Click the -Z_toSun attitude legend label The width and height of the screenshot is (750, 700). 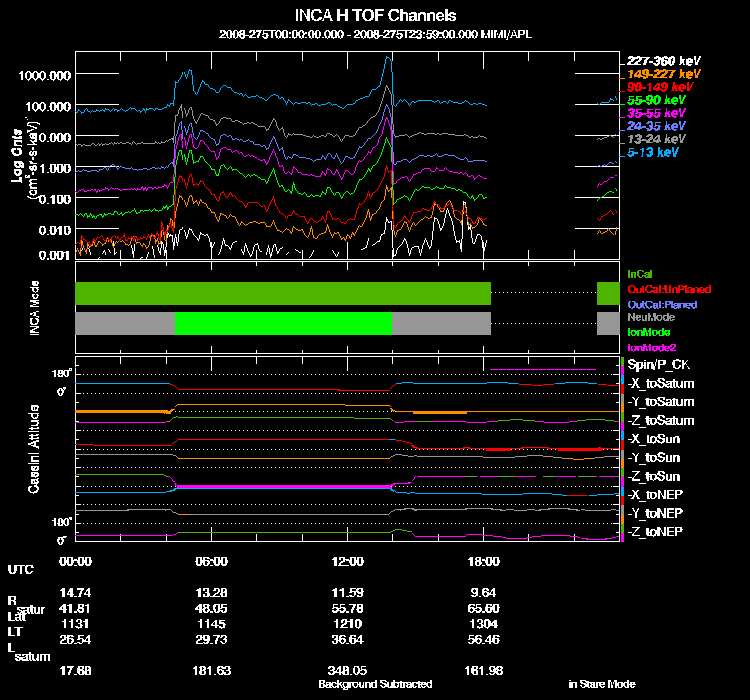click(654, 477)
